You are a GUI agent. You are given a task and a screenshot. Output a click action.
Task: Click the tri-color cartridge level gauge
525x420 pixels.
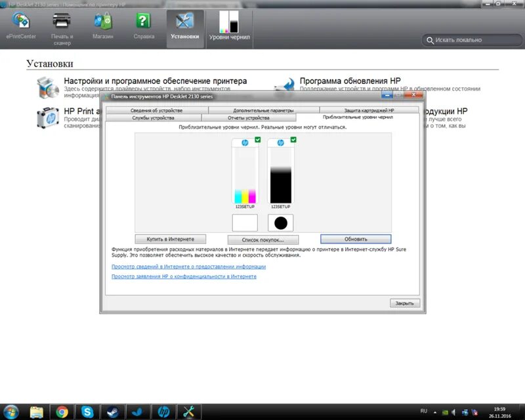245,175
